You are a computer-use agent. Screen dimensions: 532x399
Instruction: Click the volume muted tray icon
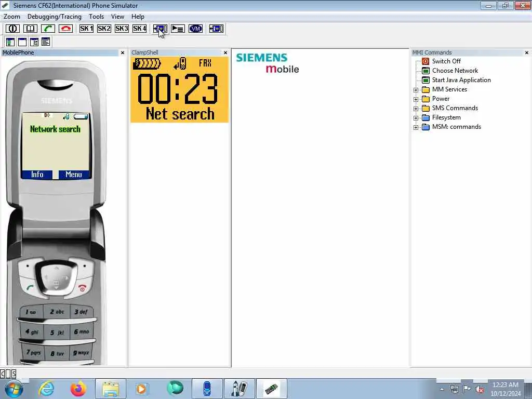click(x=480, y=390)
